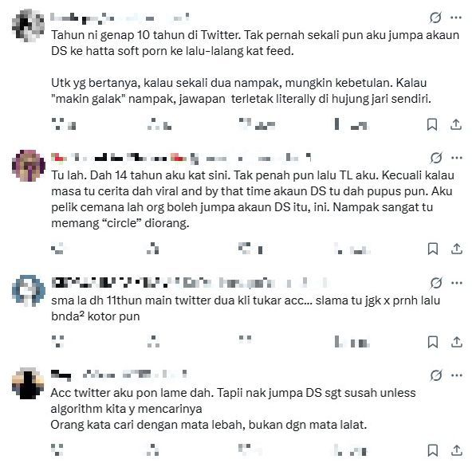The image size is (476, 467).
Task: Share the 'mata lebah' tweet
Action: (x=457, y=450)
